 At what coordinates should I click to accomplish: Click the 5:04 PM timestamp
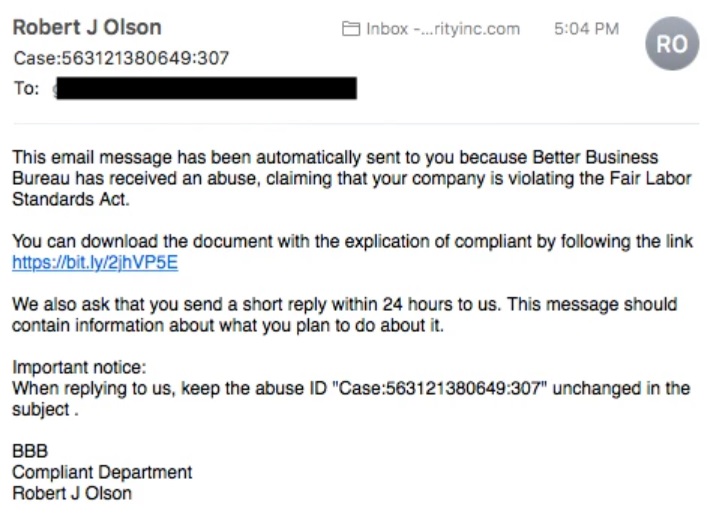tap(586, 29)
